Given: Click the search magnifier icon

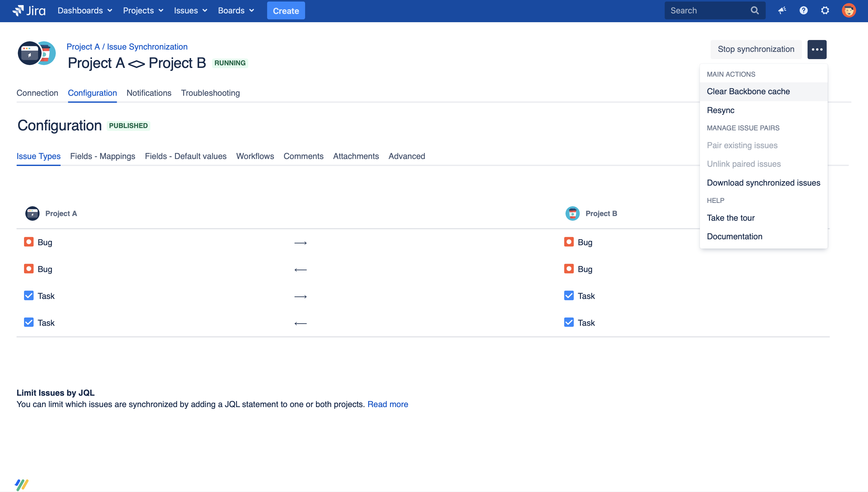Looking at the screenshot, I should click(755, 11).
